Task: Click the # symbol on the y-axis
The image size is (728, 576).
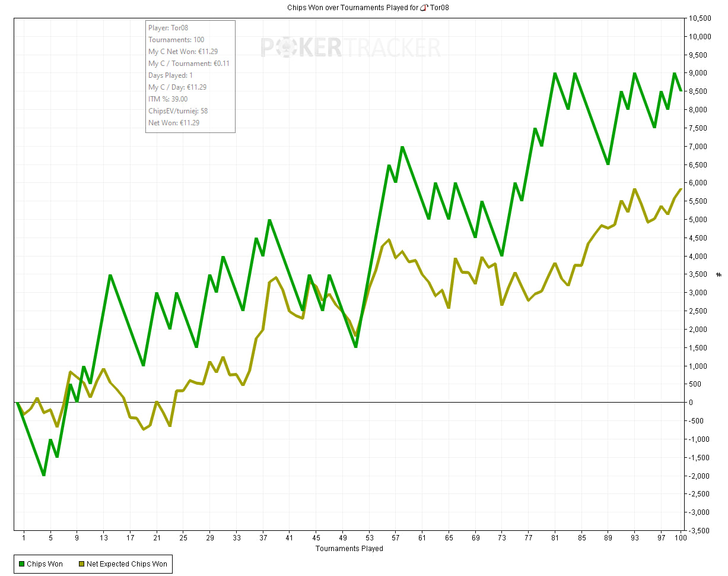Action: pyautogui.click(x=719, y=274)
